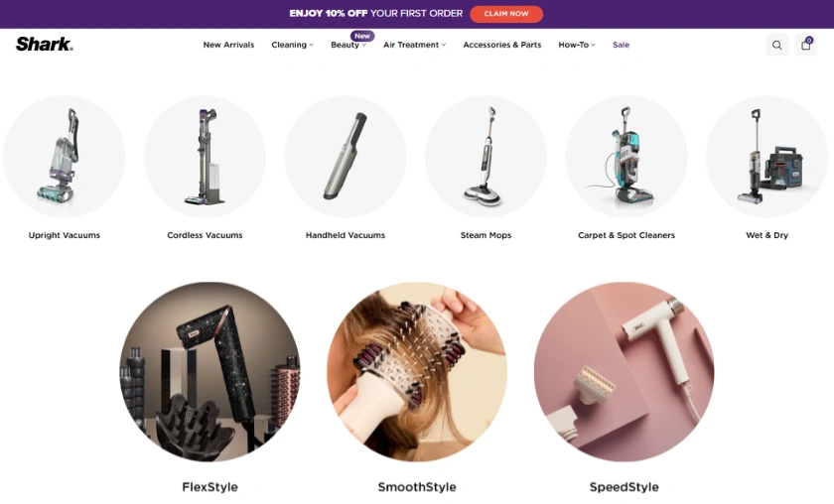Open Carpet & Spot Cleaners category image
The image size is (834, 504).
[626, 157]
